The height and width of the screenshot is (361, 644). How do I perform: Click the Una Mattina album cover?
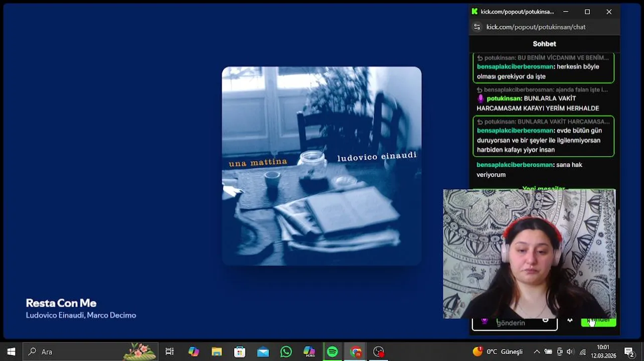(x=321, y=166)
